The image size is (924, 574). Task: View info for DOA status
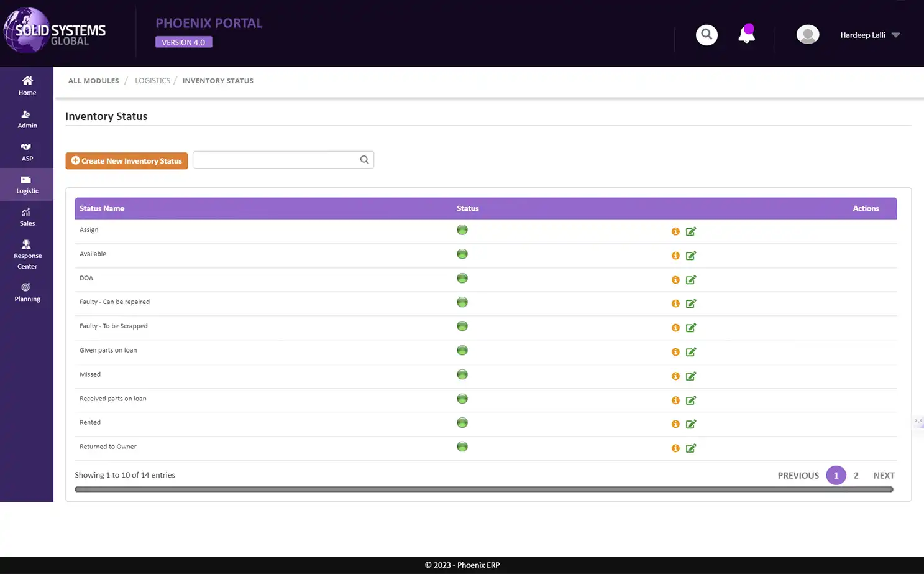click(675, 280)
